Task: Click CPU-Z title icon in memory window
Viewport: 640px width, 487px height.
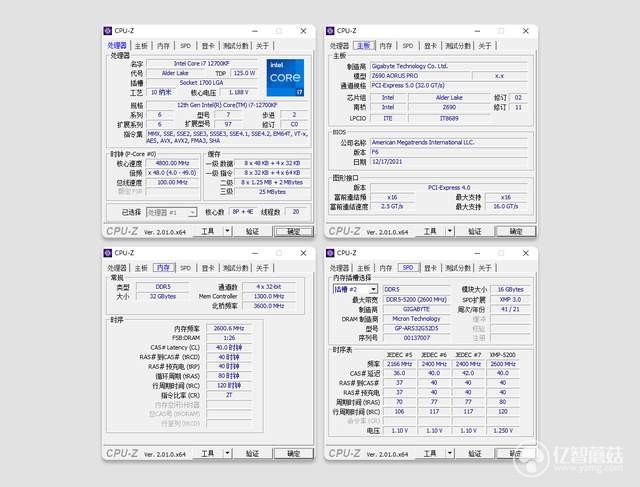Action: pos(108,253)
